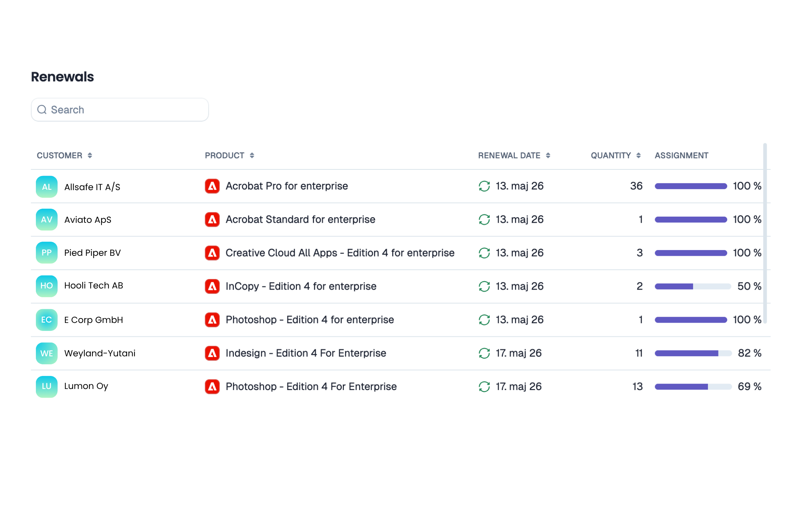Select the Acrobat Pro for enterprise product

coord(287,186)
